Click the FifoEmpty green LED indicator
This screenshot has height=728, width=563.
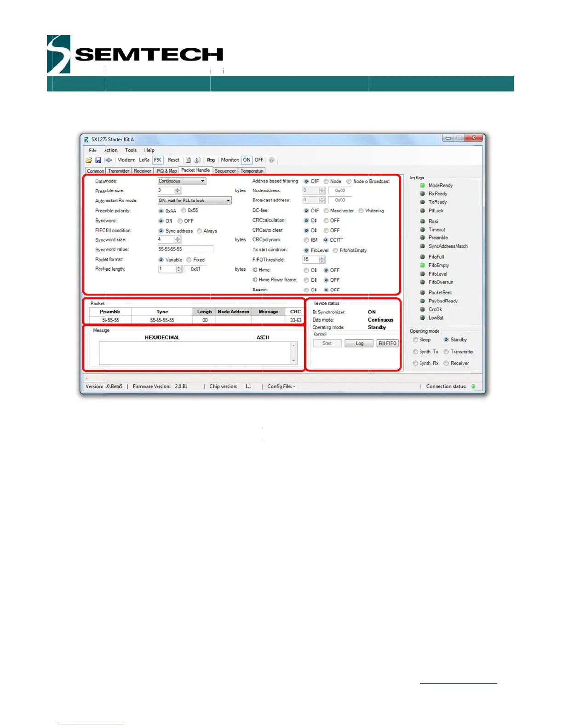422,265
